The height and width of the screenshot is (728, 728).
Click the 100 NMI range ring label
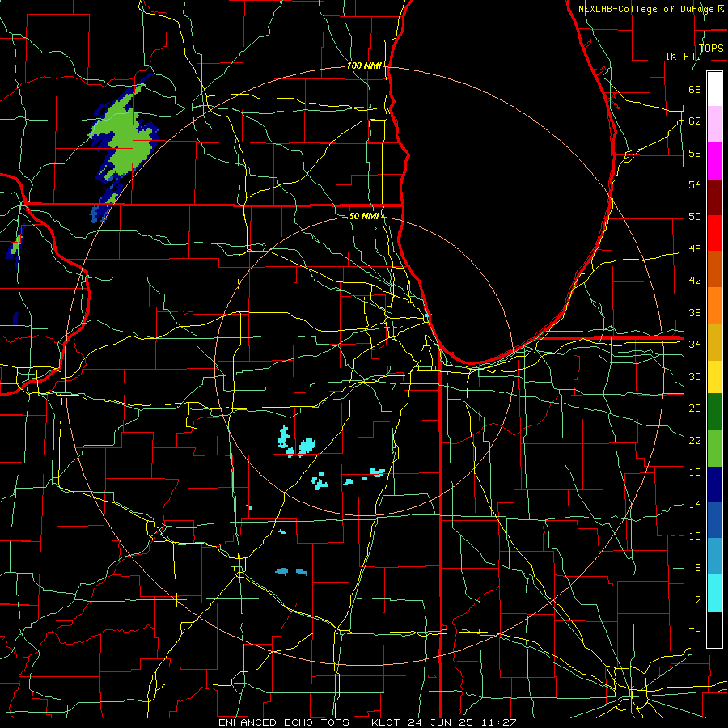click(x=364, y=66)
